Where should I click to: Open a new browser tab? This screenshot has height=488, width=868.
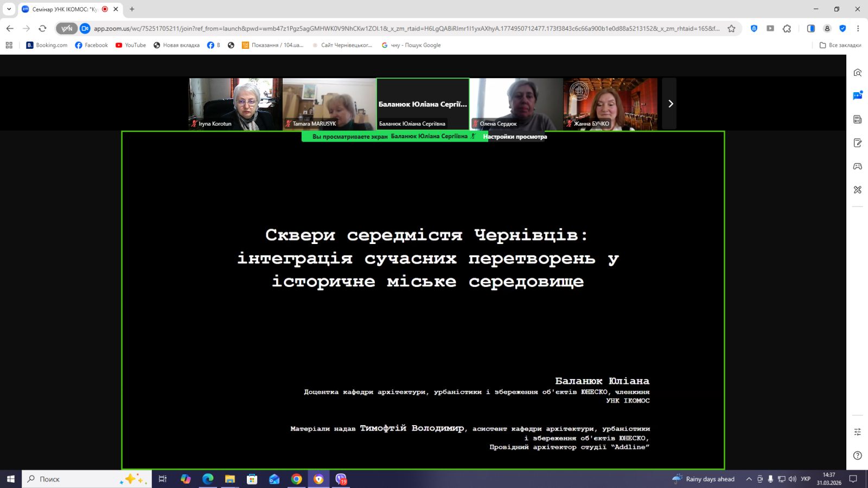point(132,9)
